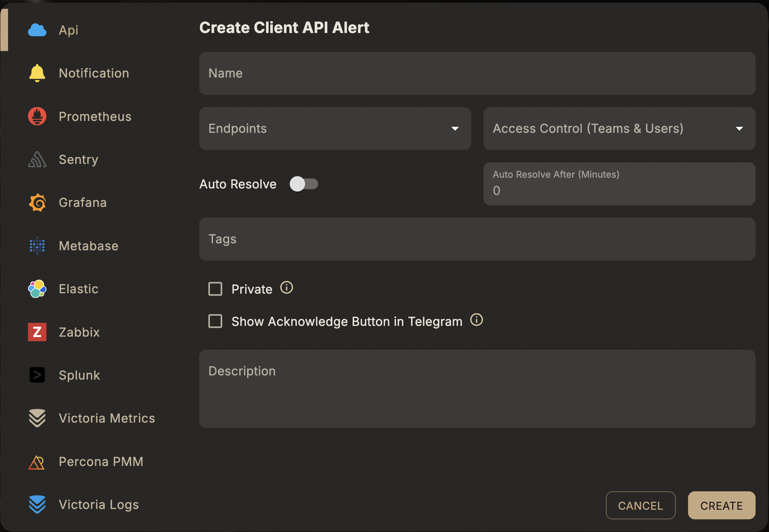Click the black Splunk arrow icon
The image size is (769, 532).
37,375
